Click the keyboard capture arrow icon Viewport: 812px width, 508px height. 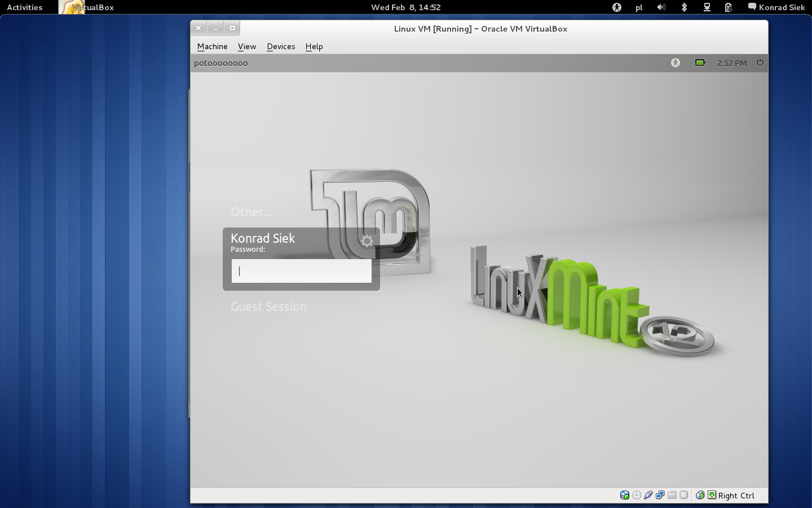tap(712, 495)
